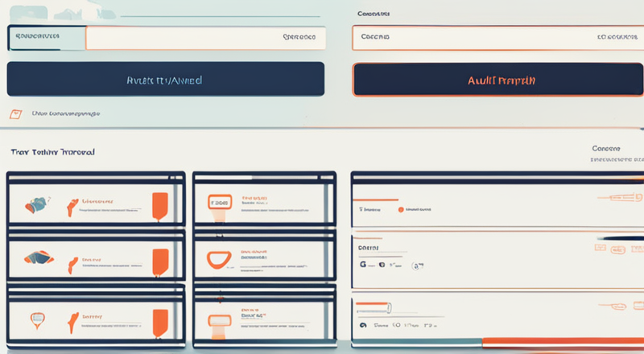The width and height of the screenshot is (644, 354).
Task: Click the orange figure icon in the first card
Action: (72, 208)
